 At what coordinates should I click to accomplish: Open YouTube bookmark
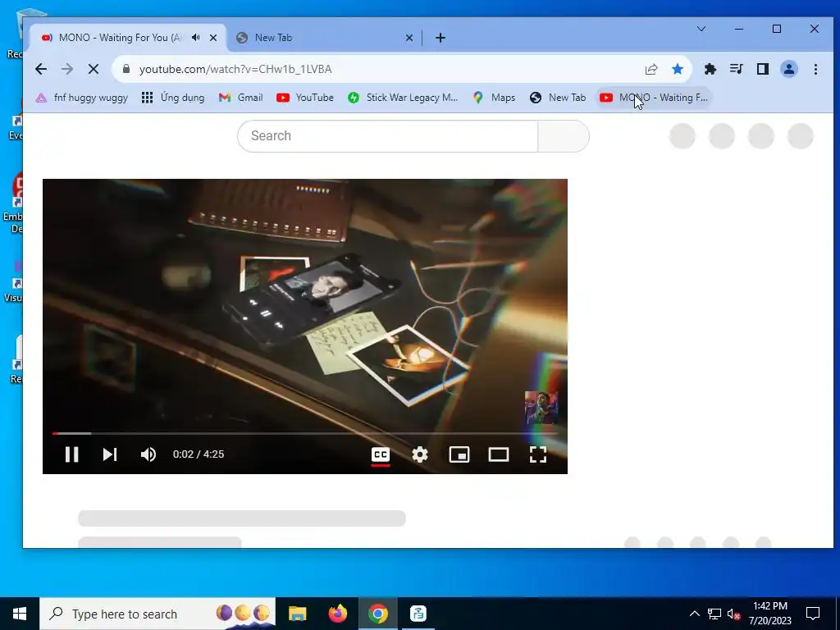305,98
